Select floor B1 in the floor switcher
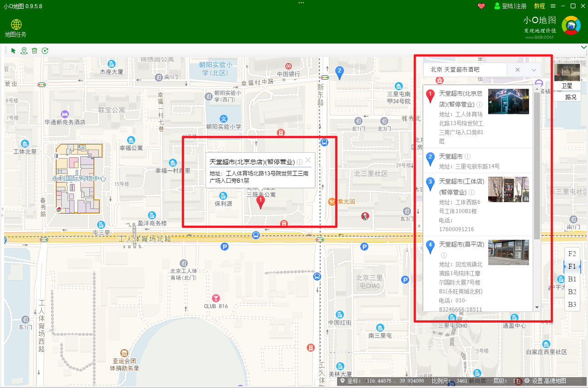Viewport: 588px width, 388px height. point(572,279)
